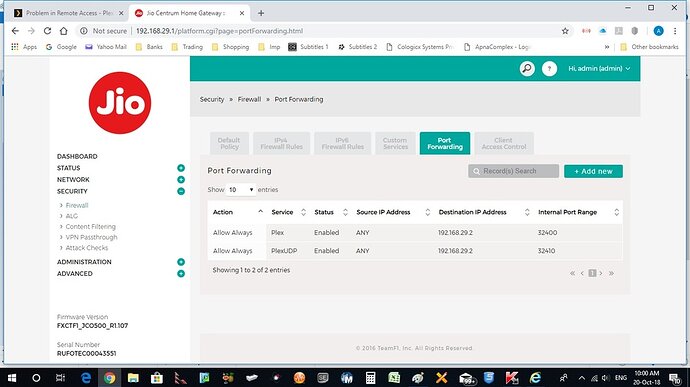Switch to Client Access Control tab
The width and height of the screenshot is (690, 387).
tap(504, 144)
